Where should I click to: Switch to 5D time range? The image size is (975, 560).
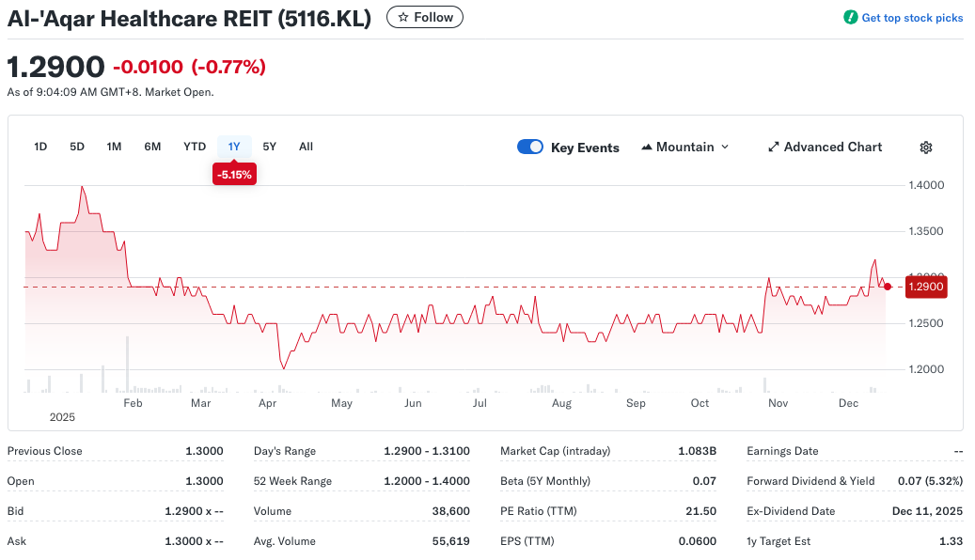[77, 147]
